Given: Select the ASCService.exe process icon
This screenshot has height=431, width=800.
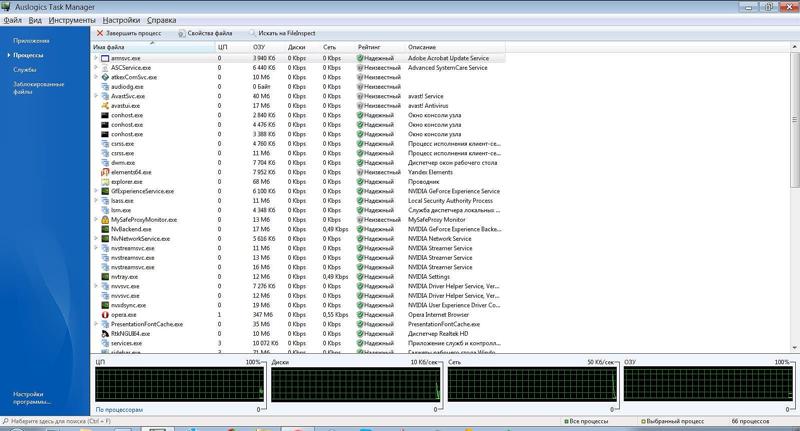Looking at the screenshot, I should pyautogui.click(x=105, y=68).
